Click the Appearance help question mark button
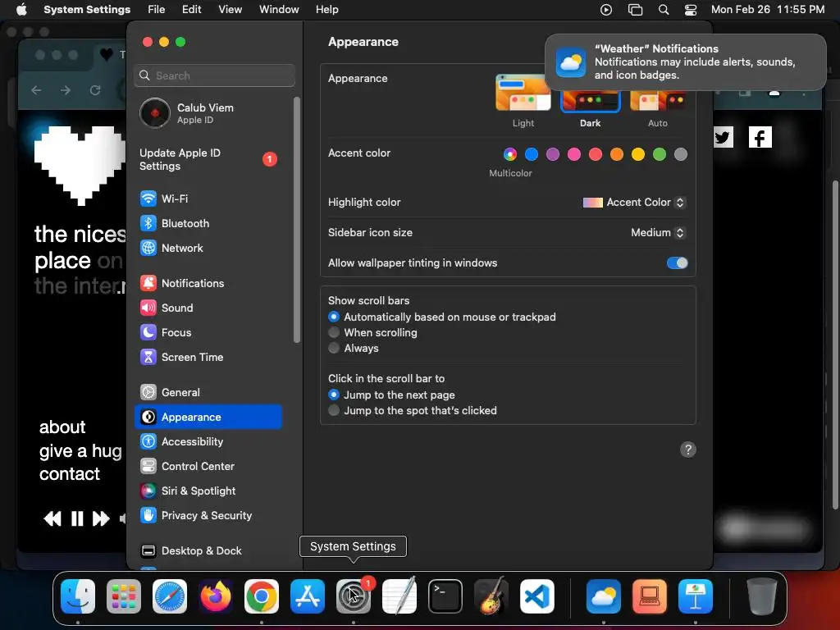The image size is (840, 630). pos(688,450)
